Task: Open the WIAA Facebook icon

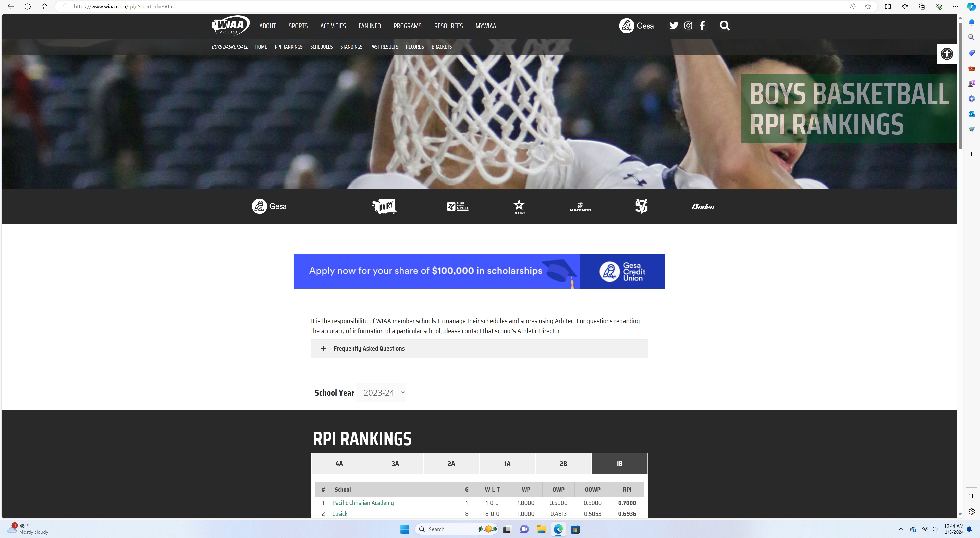Action: [x=702, y=26]
